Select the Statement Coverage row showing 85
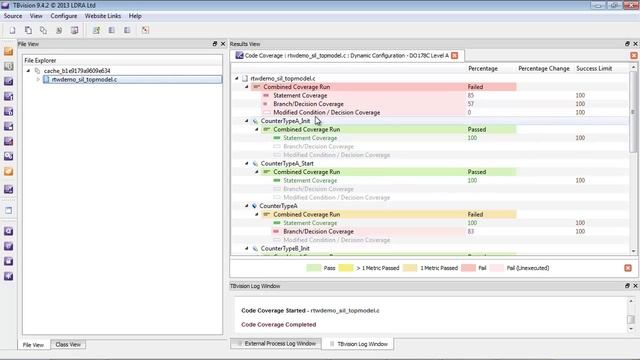640x360 pixels. [x=430, y=95]
